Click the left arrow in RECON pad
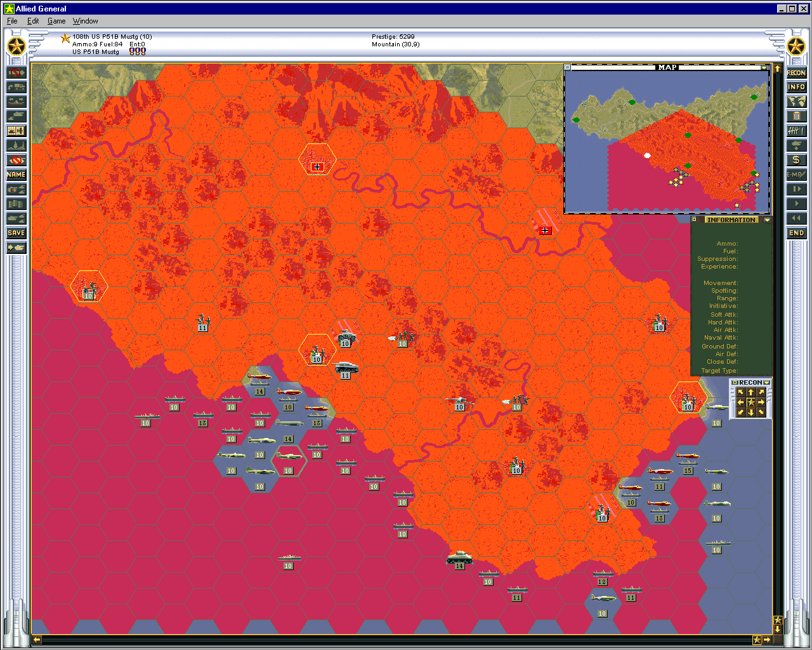812x650 pixels. click(x=740, y=402)
